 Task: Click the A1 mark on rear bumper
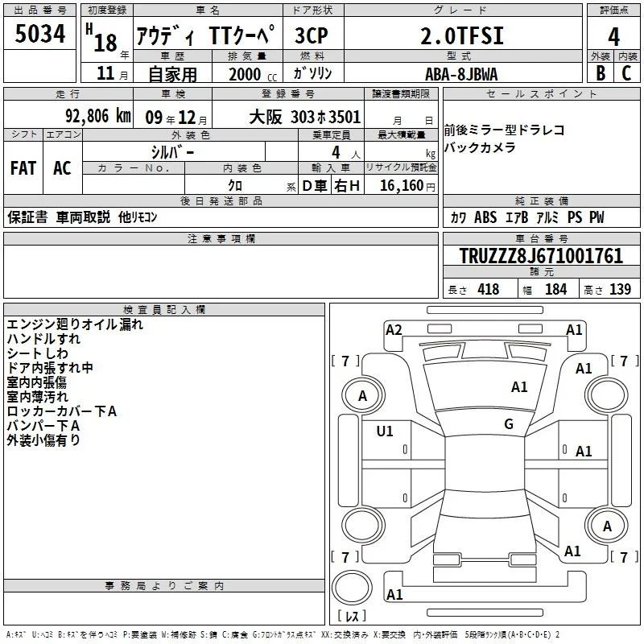pos(394,594)
